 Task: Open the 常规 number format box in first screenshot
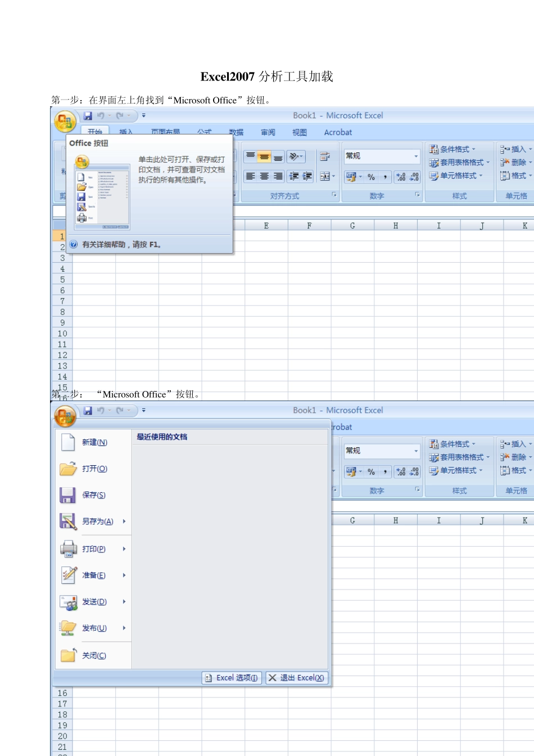[382, 156]
